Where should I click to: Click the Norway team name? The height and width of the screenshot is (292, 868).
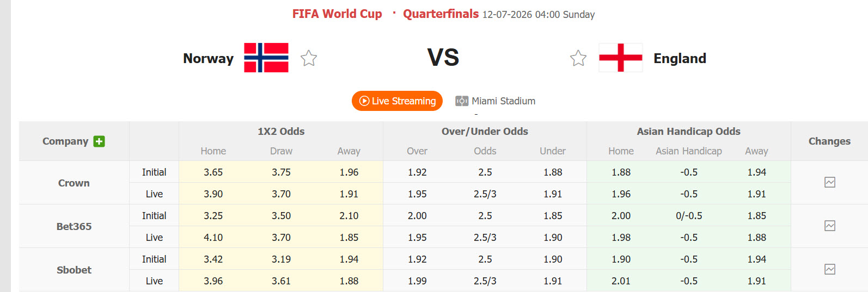(x=209, y=58)
